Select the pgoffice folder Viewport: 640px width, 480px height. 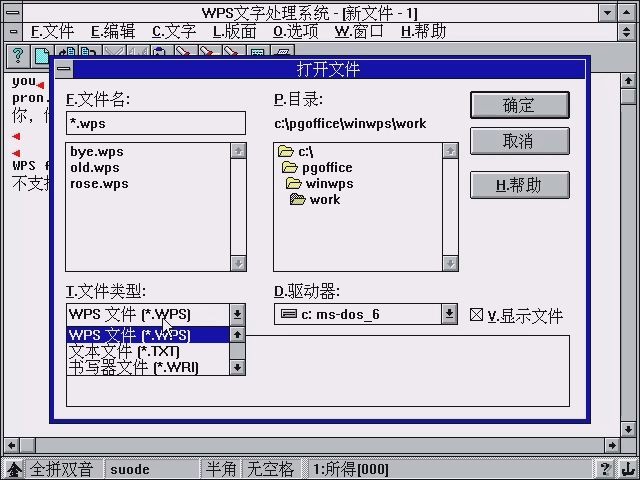click(317, 167)
